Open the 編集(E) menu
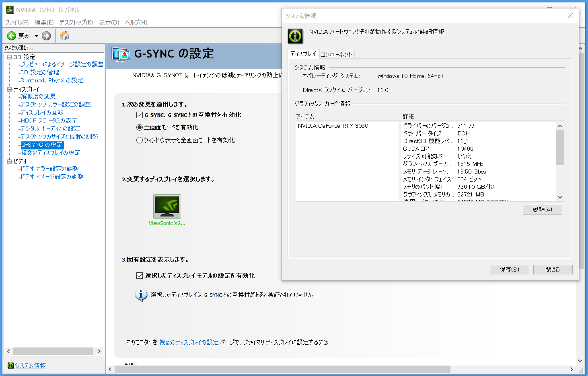 coord(44,22)
